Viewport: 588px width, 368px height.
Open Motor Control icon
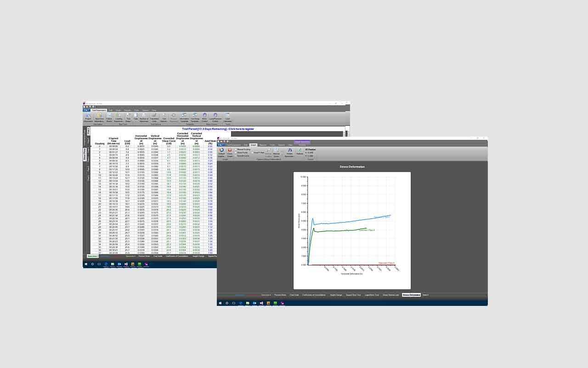[x=204, y=117]
